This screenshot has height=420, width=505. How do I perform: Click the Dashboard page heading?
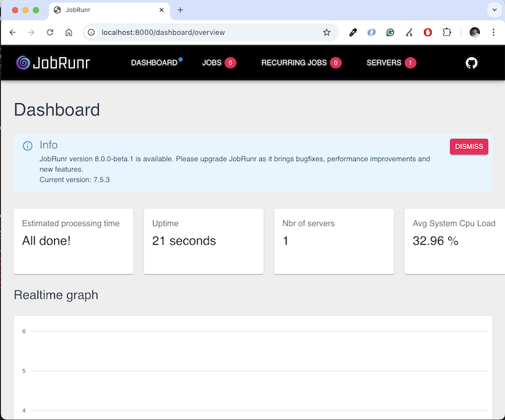[57, 110]
